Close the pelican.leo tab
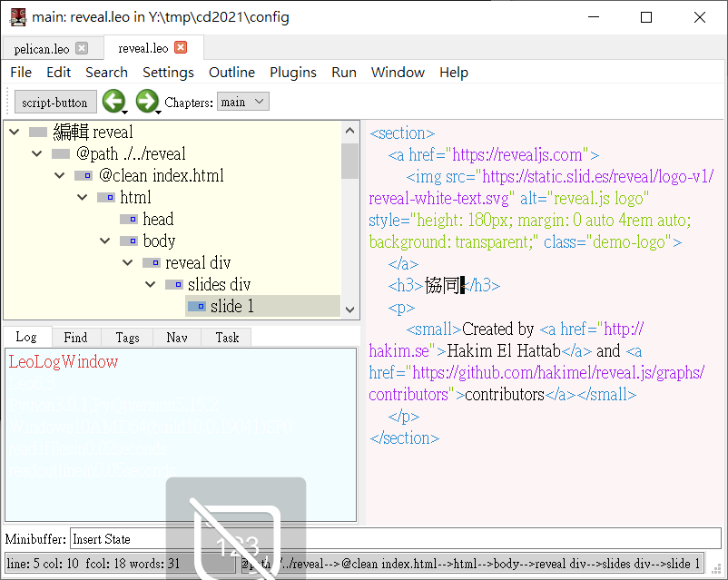 pyautogui.click(x=82, y=48)
